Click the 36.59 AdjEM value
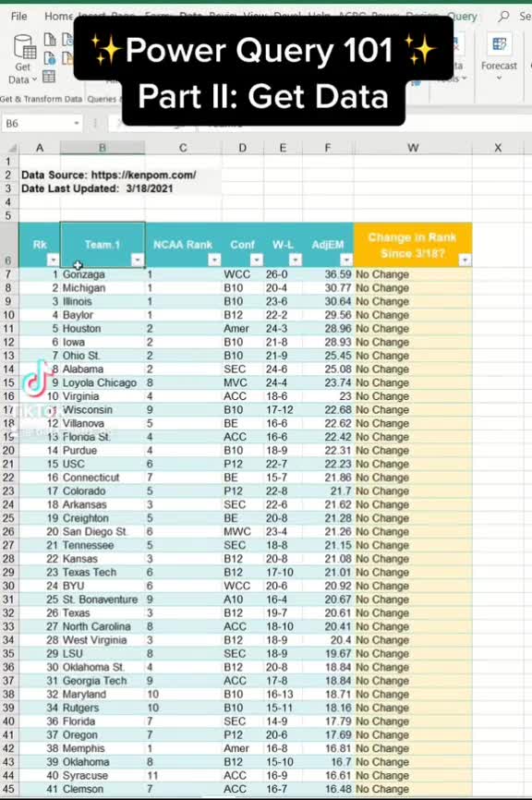Image resolution: width=532 pixels, height=800 pixels. (x=328, y=274)
